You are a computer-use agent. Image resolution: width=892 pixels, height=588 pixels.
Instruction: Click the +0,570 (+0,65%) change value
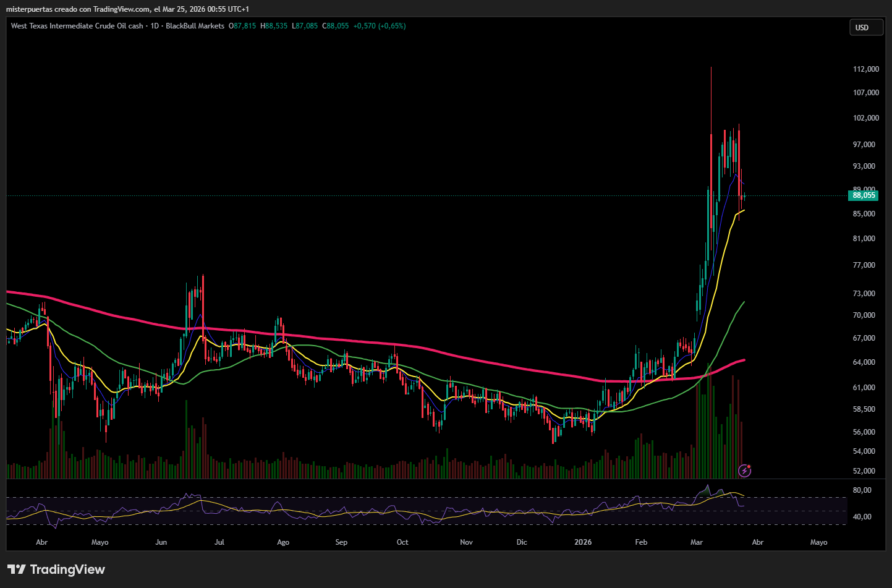coord(380,26)
